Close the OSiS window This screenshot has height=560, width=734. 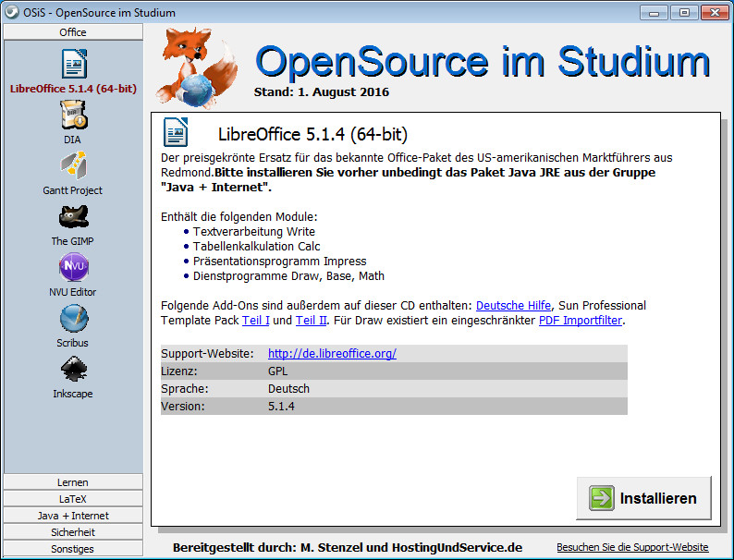coord(715,13)
